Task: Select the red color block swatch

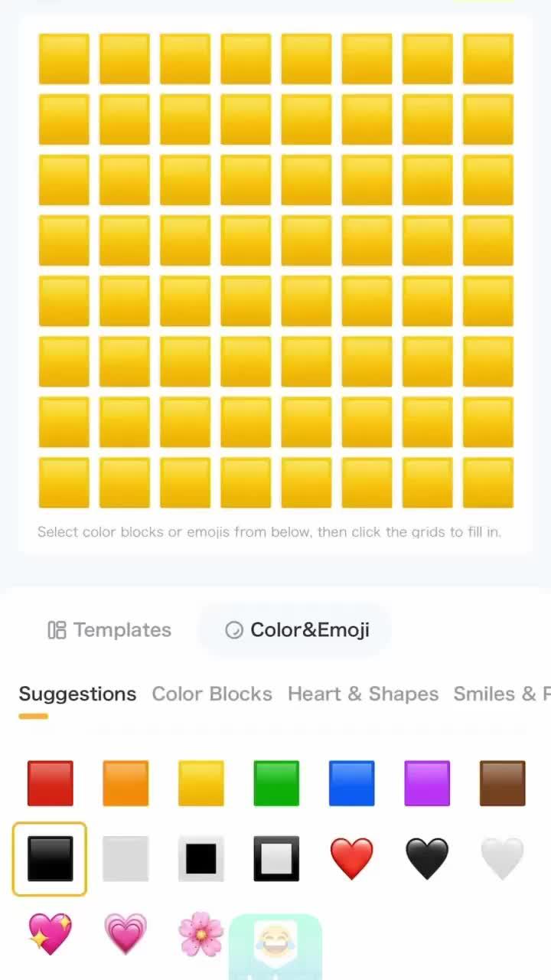Action: tap(50, 782)
